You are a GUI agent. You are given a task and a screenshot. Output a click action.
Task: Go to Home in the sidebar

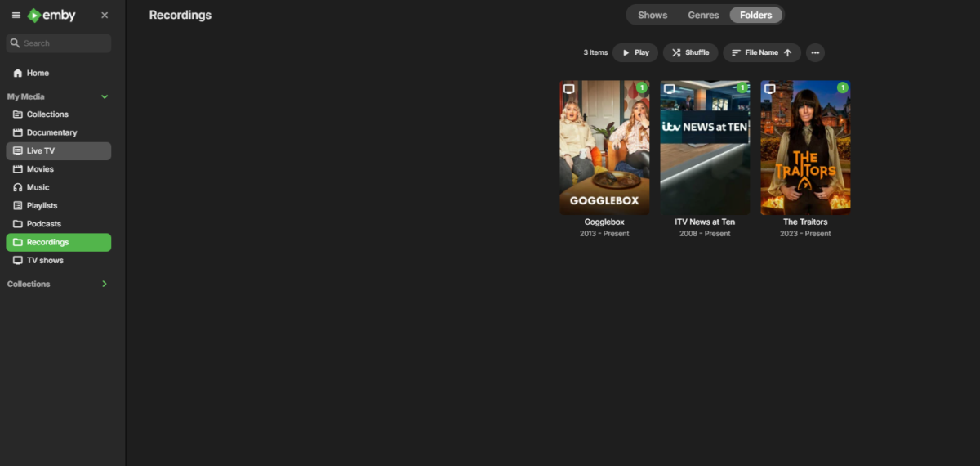pos(59,73)
